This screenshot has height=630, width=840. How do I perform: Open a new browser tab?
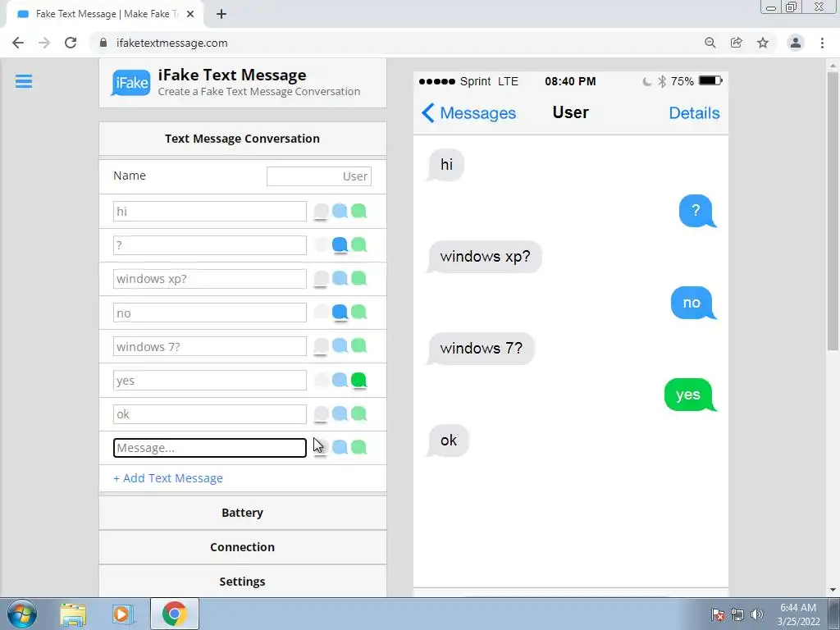tap(221, 14)
